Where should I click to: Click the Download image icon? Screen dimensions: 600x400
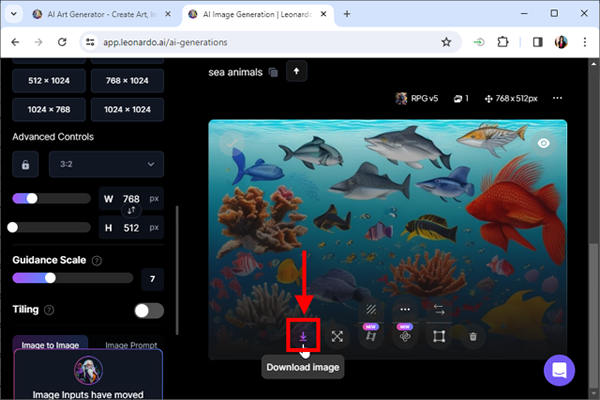point(303,336)
